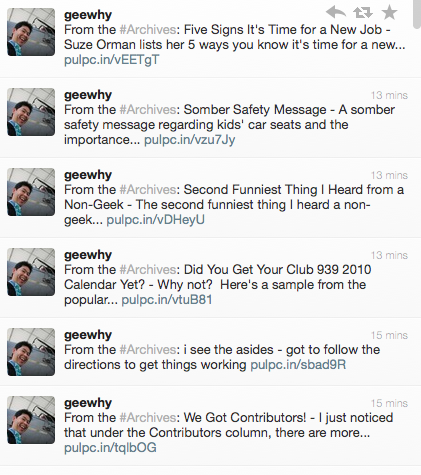Retweet the Five Signs tweet
The image size is (421, 475).
tap(363, 13)
